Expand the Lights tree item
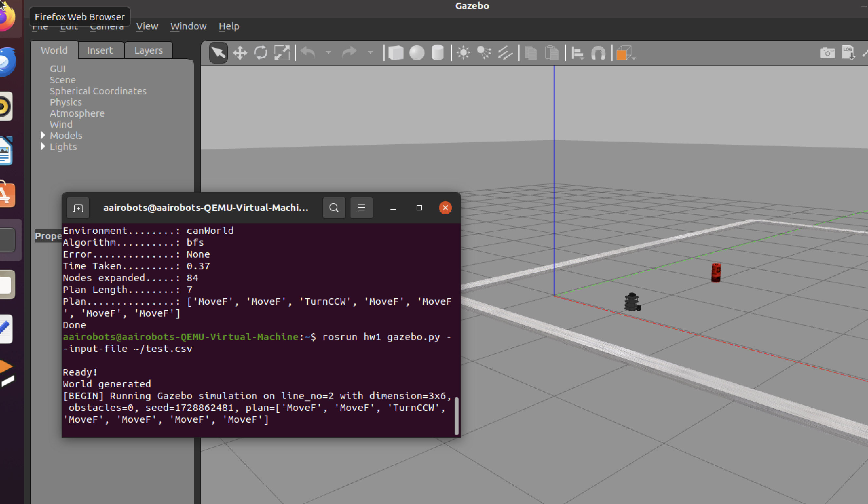 44,147
